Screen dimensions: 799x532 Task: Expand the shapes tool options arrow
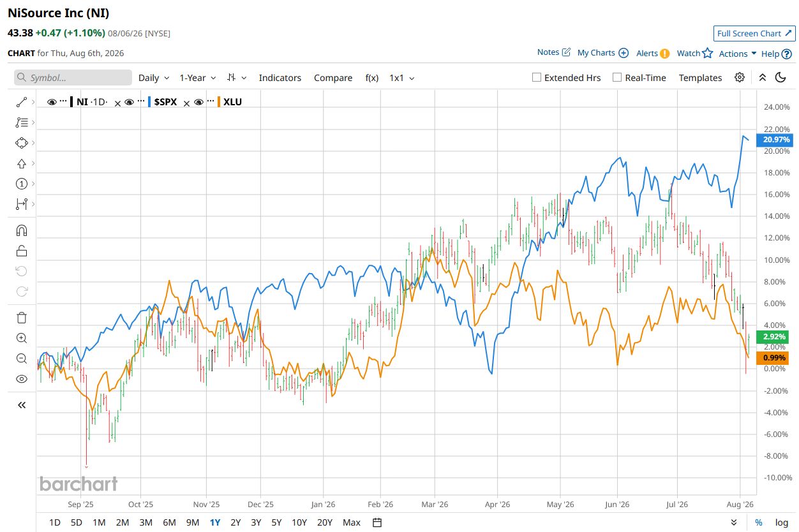tap(33, 142)
